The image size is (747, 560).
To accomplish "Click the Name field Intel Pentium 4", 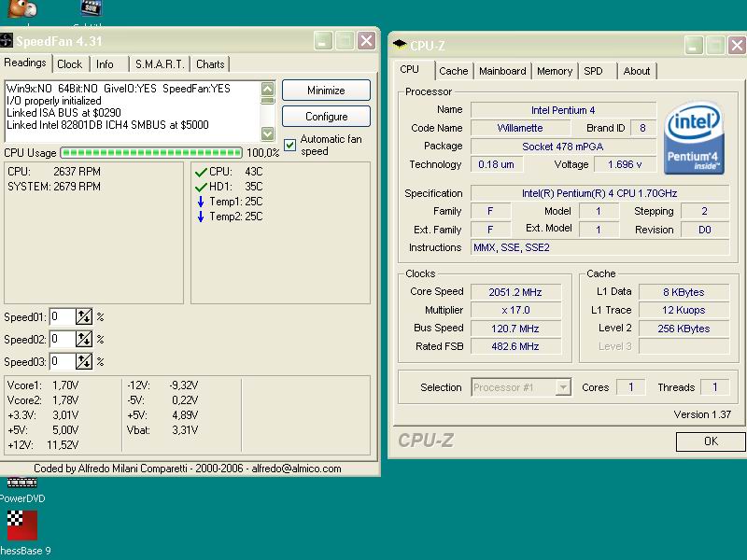I will (563, 110).
